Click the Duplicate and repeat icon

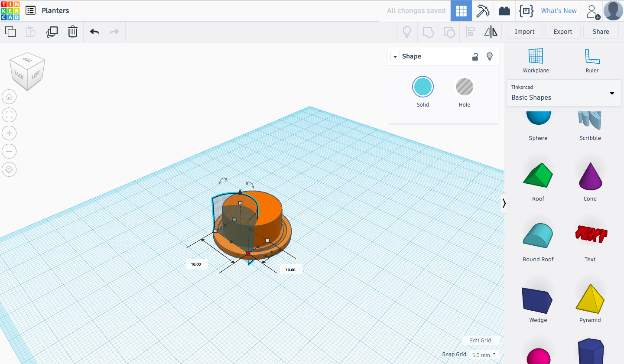[x=52, y=32]
